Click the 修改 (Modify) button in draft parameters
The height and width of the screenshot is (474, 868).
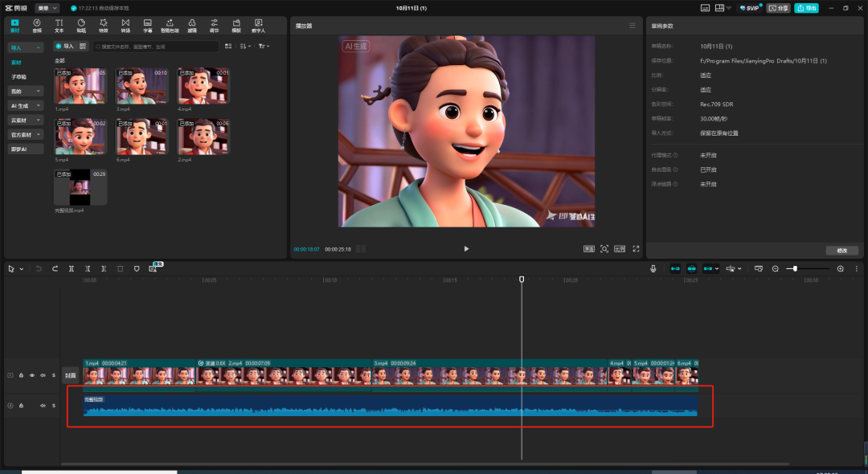pos(841,250)
